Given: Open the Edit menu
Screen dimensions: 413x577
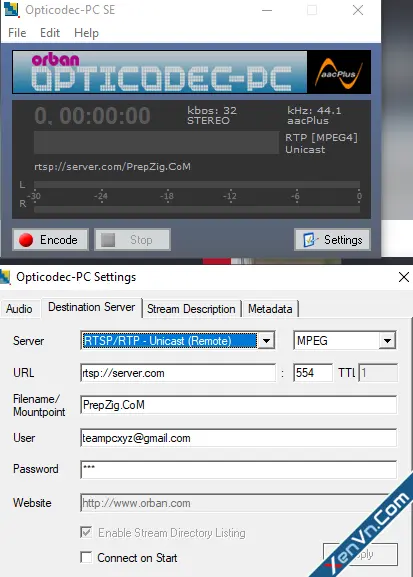Looking at the screenshot, I should [50, 33].
